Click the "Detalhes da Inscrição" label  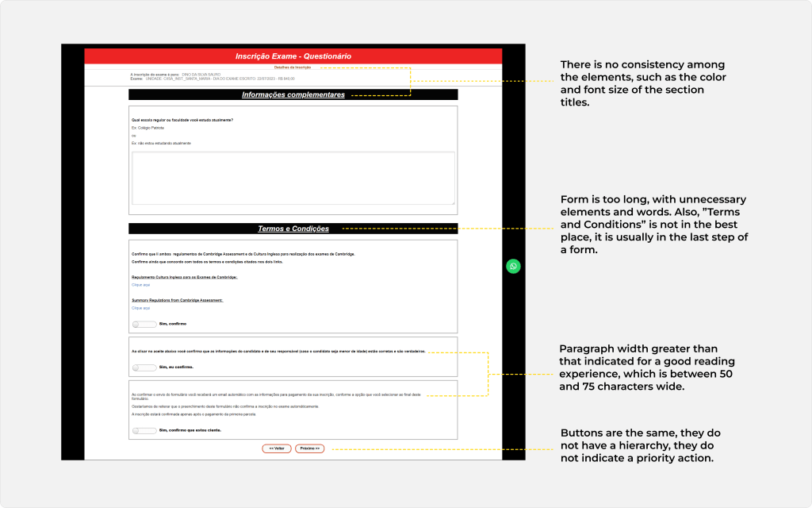click(293, 67)
